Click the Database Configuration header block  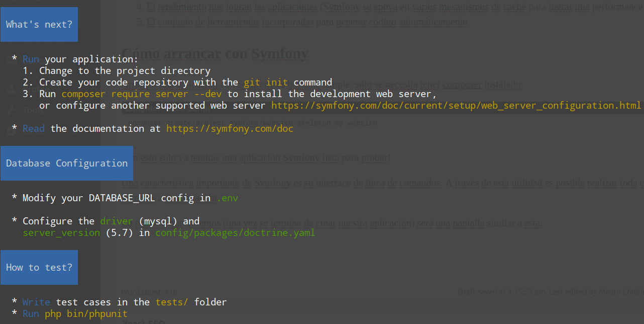click(x=67, y=163)
